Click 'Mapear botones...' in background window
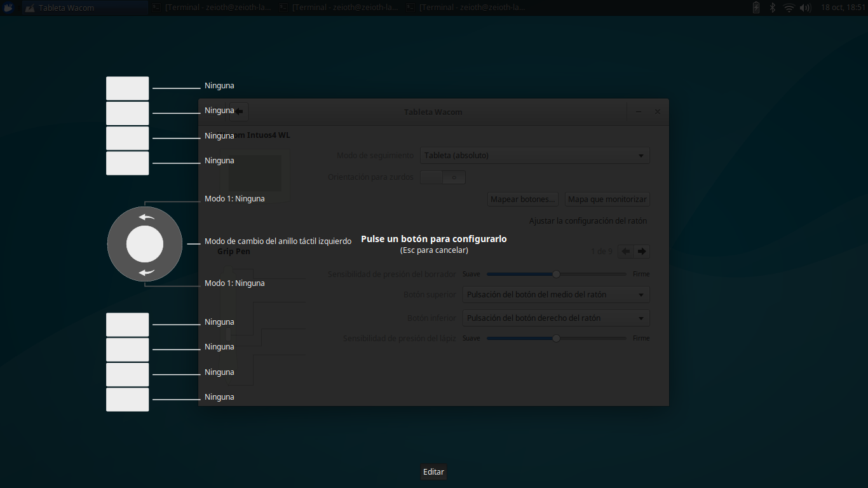This screenshot has width=868, height=488. (524, 200)
